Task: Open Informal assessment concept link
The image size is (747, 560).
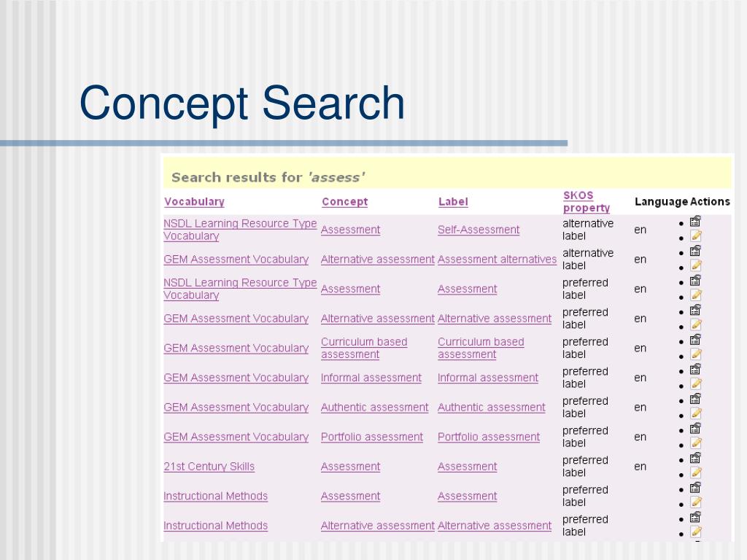Action: [371, 378]
